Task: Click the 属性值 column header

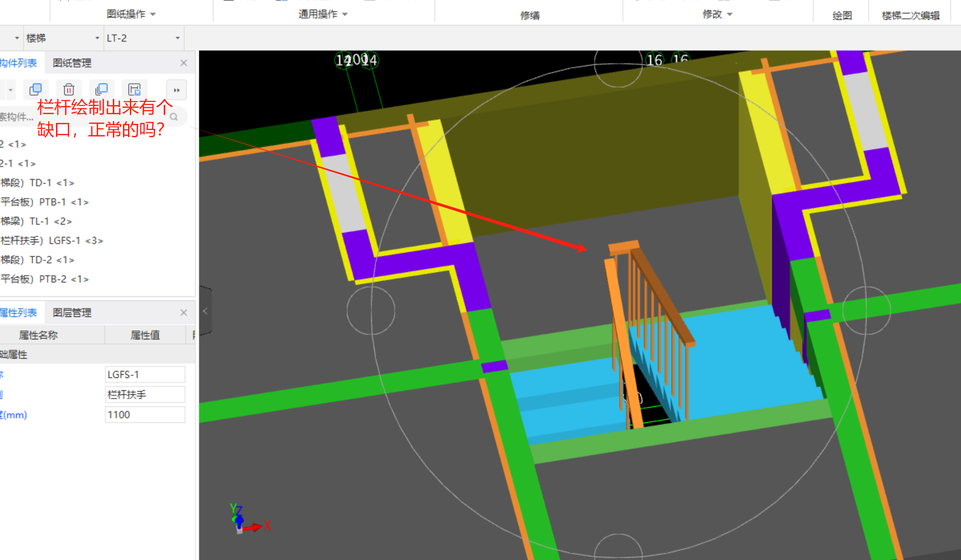Action: coord(145,335)
